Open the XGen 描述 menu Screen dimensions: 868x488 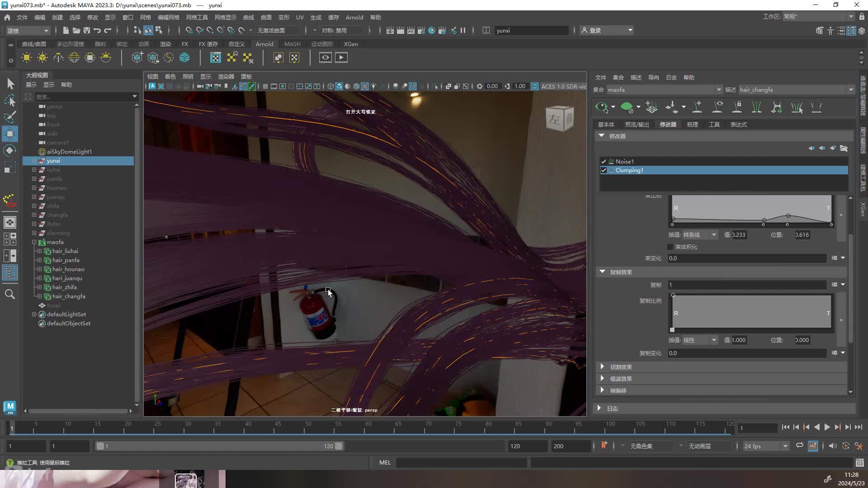pos(636,77)
